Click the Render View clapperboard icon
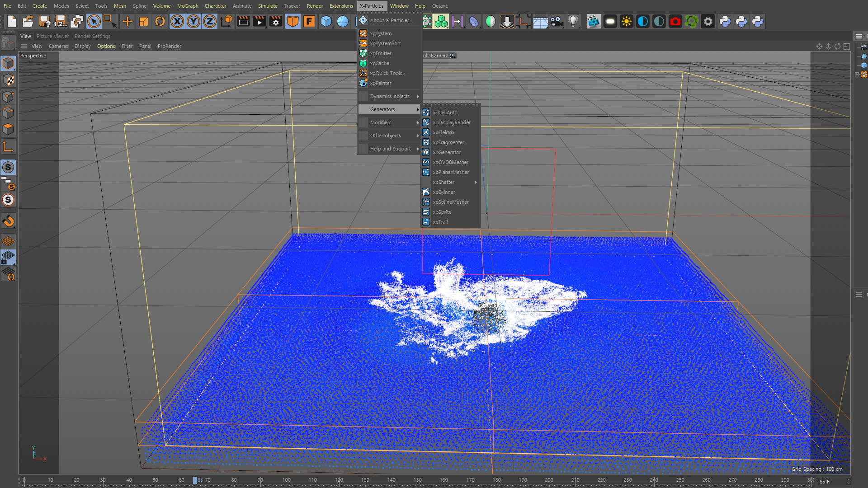The image size is (868, 488). click(243, 21)
